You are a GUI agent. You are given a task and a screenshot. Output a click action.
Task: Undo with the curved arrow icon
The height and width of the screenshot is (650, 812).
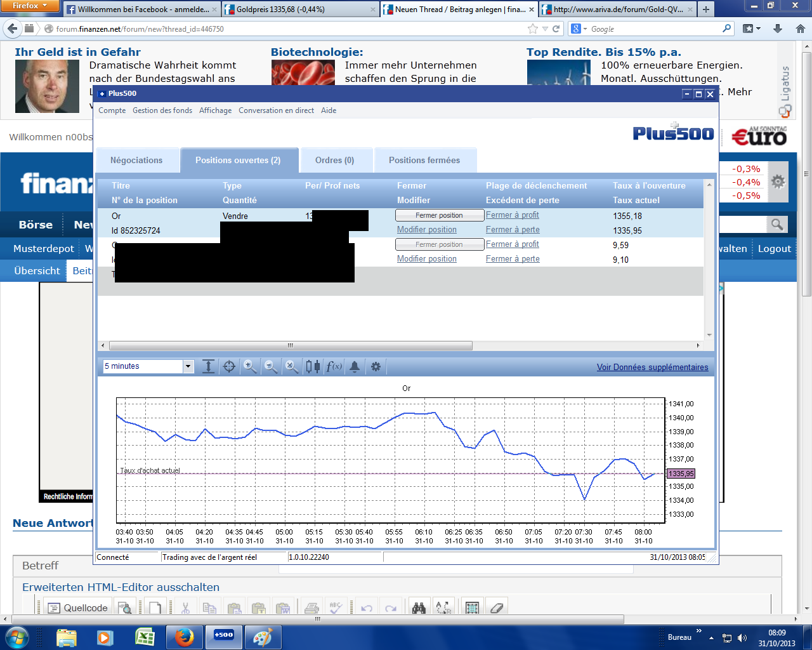point(365,606)
